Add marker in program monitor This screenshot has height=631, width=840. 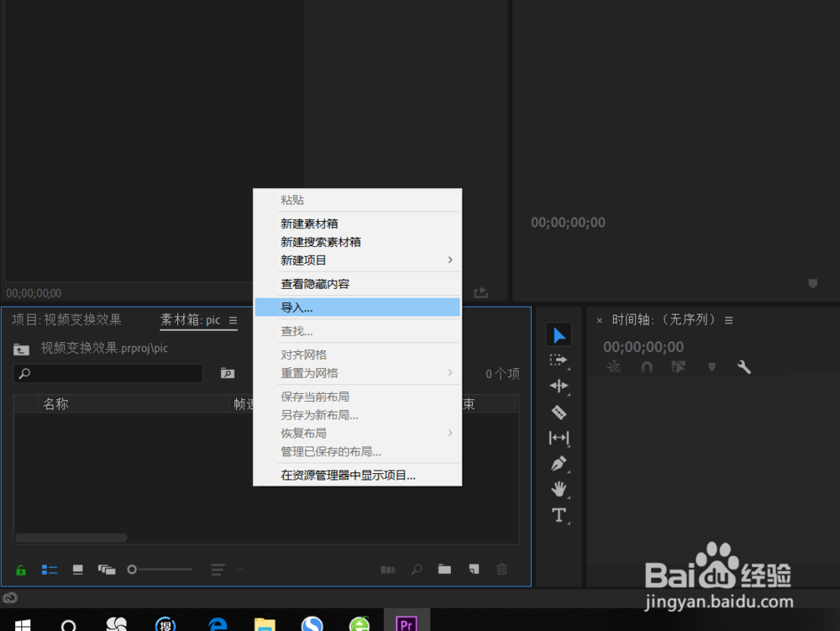coord(812,283)
